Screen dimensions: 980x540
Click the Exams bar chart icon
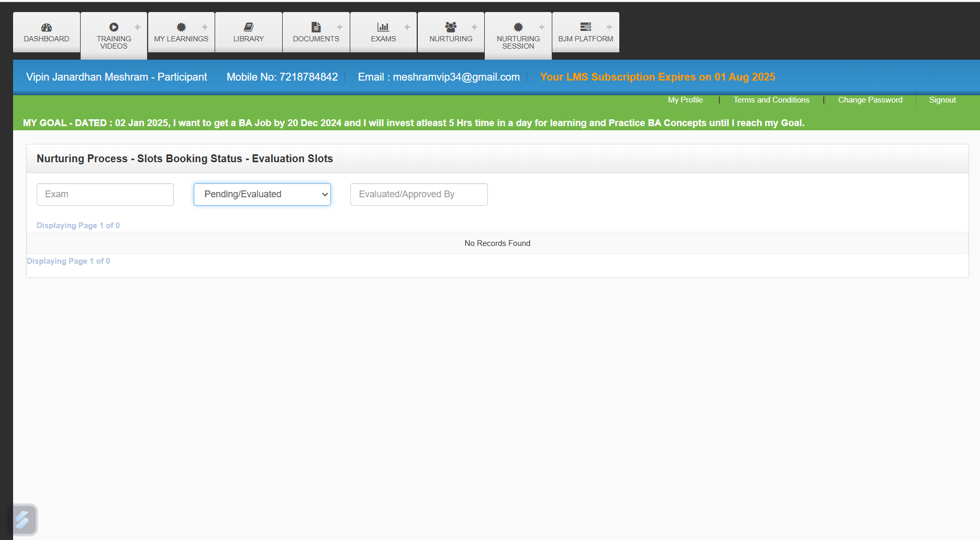tap(383, 27)
